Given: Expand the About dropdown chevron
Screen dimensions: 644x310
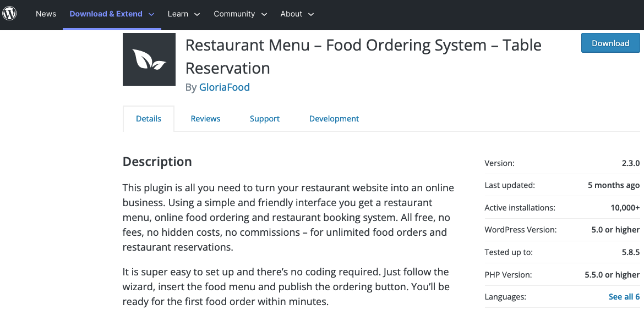Looking at the screenshot, I should [311, 14].
